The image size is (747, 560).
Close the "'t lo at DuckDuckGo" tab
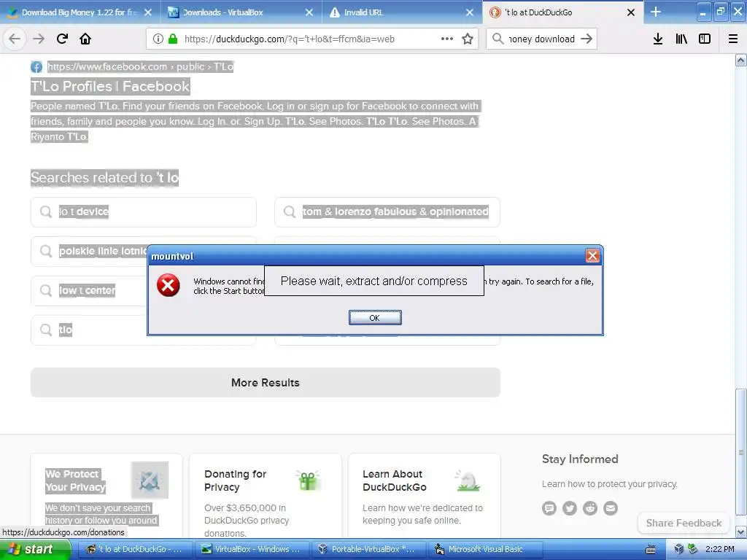click(x=631, y=12)
